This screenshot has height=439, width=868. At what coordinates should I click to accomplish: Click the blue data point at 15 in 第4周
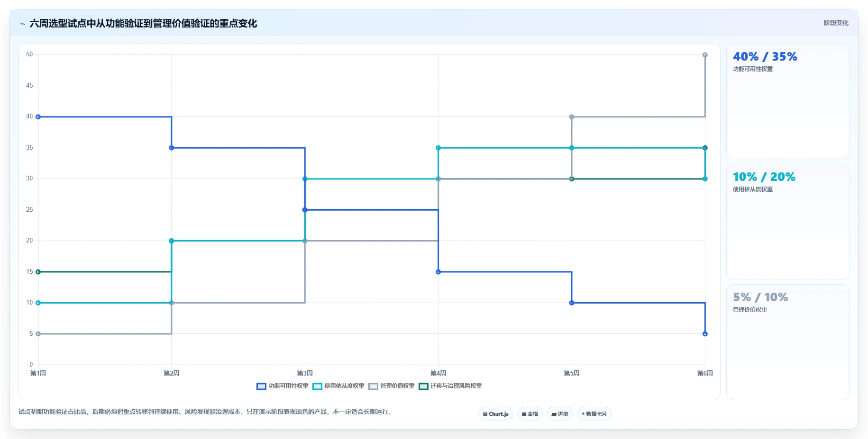[439, 272]
